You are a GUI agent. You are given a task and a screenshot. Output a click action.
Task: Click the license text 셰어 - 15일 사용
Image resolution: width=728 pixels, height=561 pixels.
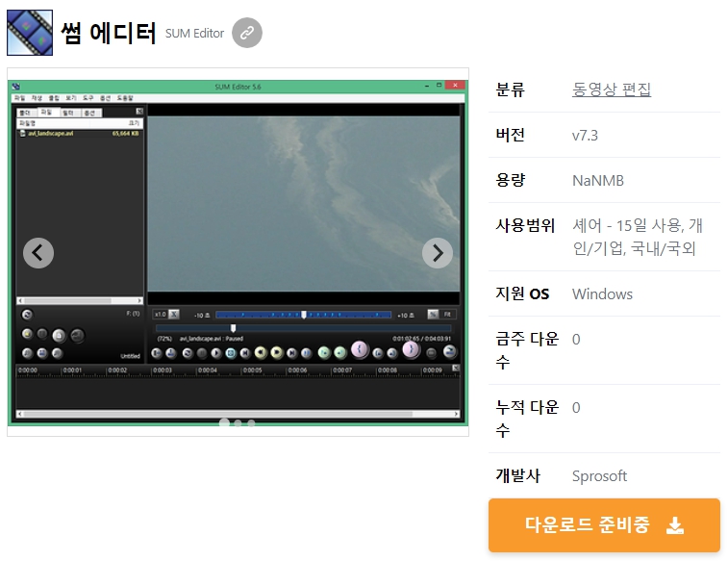point(627,226)
